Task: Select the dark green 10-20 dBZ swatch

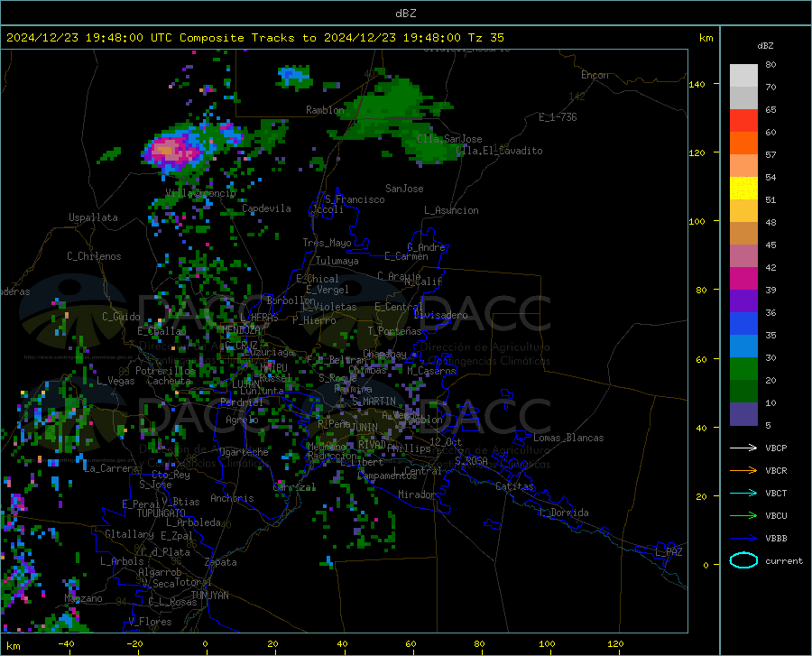Action: click(x=743, y=392)
